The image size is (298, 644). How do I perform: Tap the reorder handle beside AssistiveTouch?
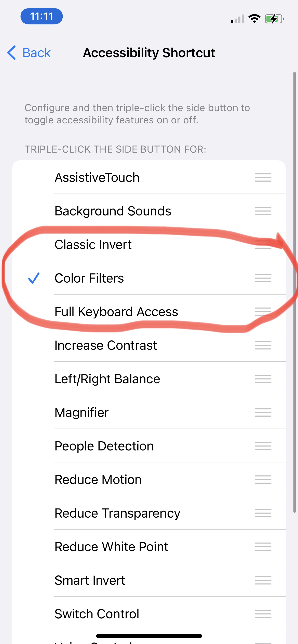click(x=263, y=177)
